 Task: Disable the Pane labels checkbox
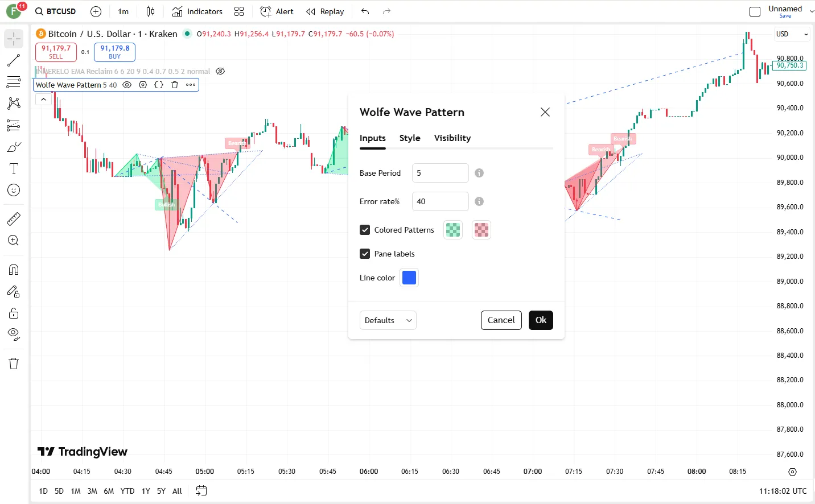click(365, 254)
